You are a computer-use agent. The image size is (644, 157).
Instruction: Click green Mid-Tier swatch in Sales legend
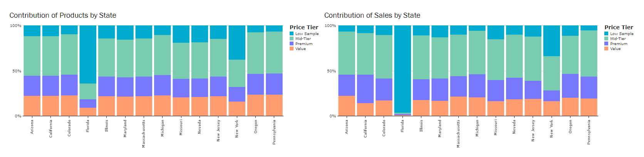[607, 39]
